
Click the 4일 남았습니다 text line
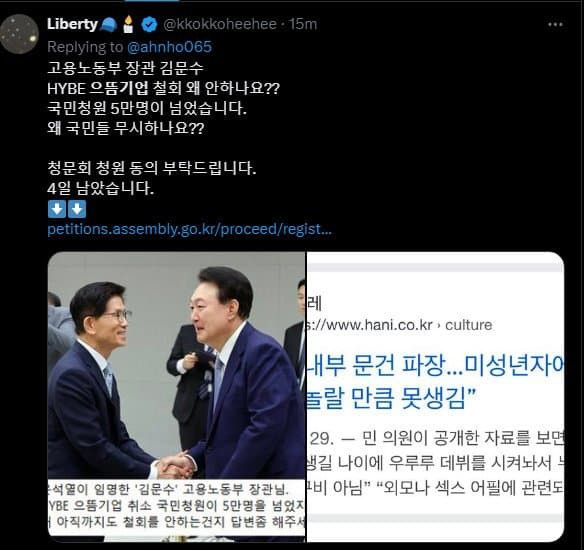click(x=101, y=188)
